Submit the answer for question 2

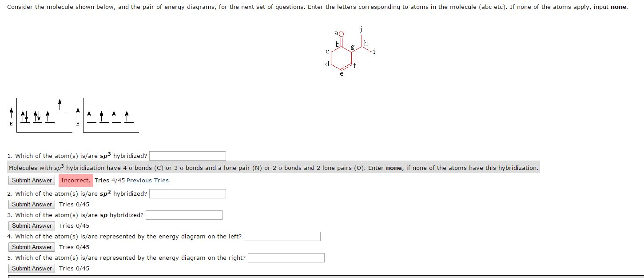tap(31, 204)
